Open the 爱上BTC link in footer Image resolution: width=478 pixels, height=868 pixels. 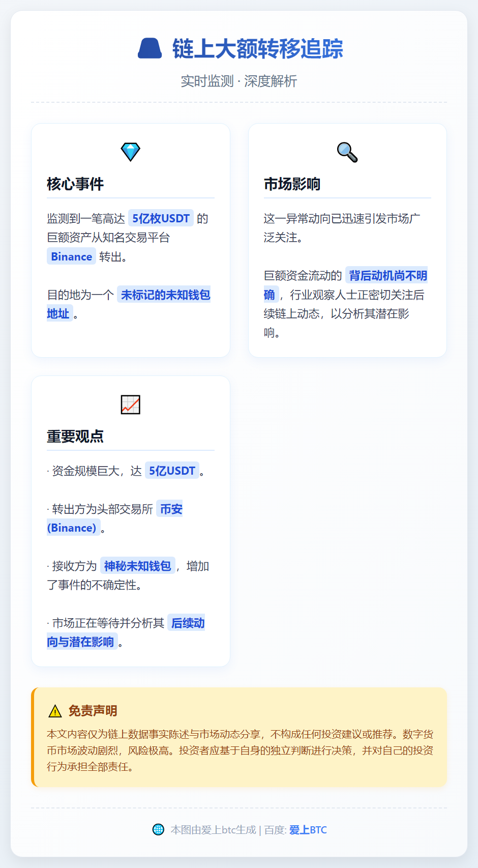[308, 830]
